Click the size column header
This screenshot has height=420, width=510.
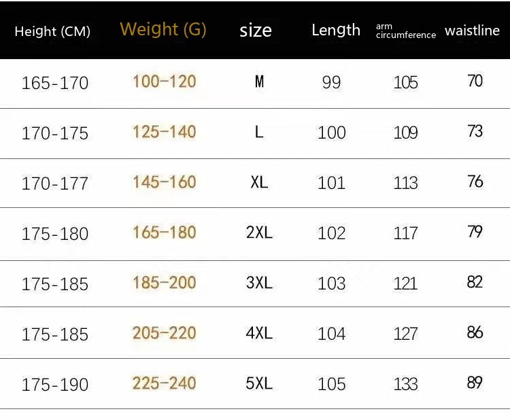tap(256, 31)
